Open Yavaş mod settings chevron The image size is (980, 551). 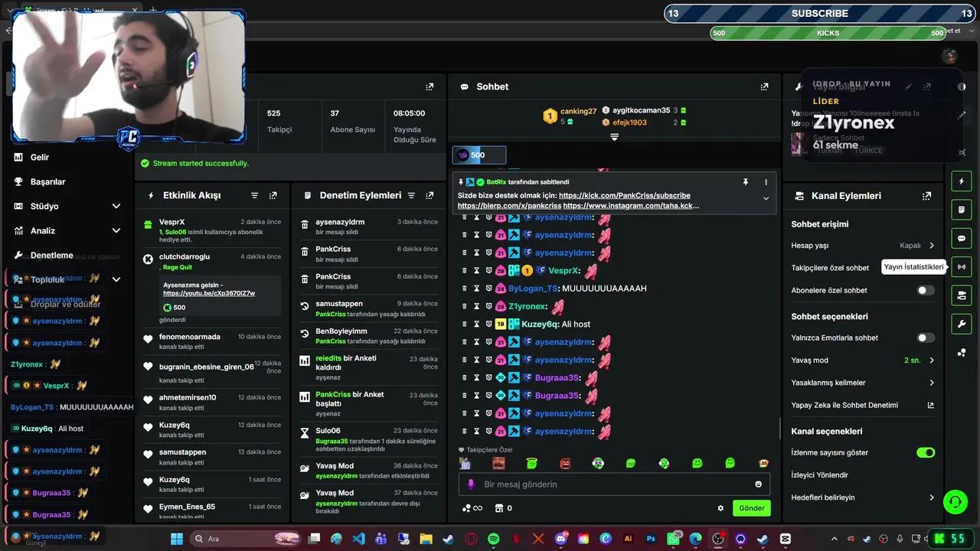tap(932, 360)
